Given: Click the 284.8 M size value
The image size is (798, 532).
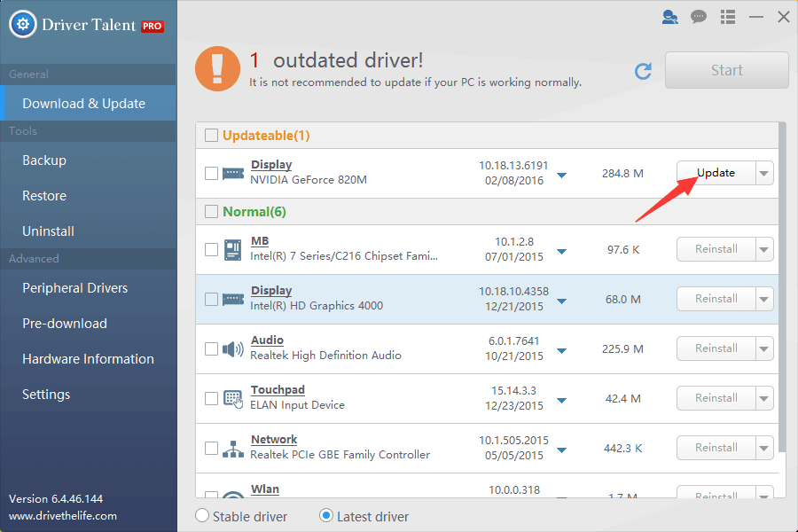Looking at the screenshot, I should (622, 174).
